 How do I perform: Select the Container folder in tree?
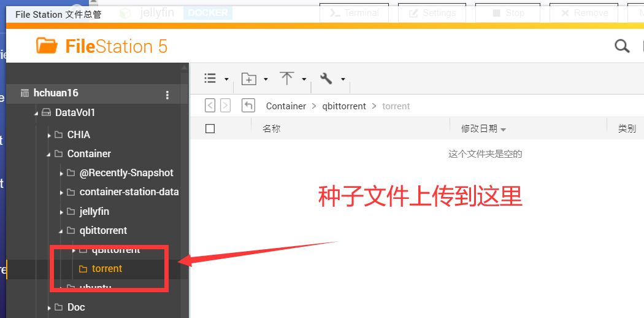pos(89,153)
